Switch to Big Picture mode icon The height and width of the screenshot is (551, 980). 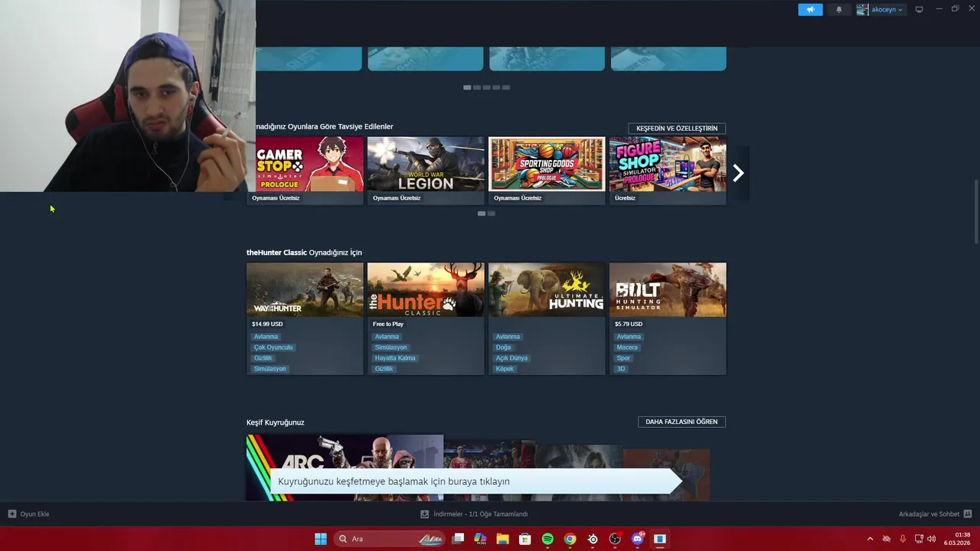920,9
